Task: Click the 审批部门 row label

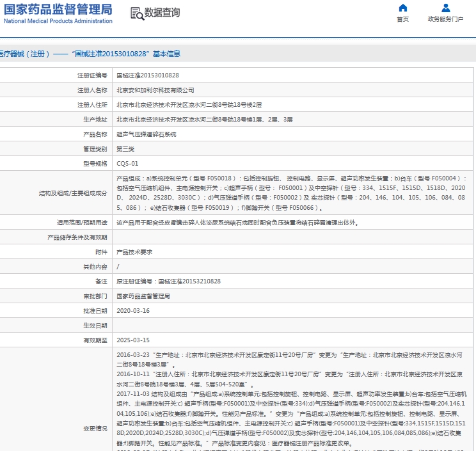Action: click(x=95, y=296)
